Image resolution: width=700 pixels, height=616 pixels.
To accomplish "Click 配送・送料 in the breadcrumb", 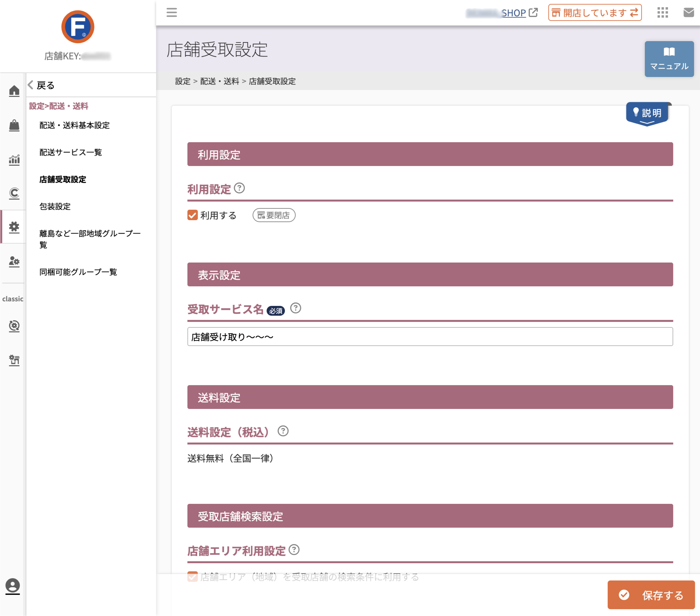I will click(219, 81).
